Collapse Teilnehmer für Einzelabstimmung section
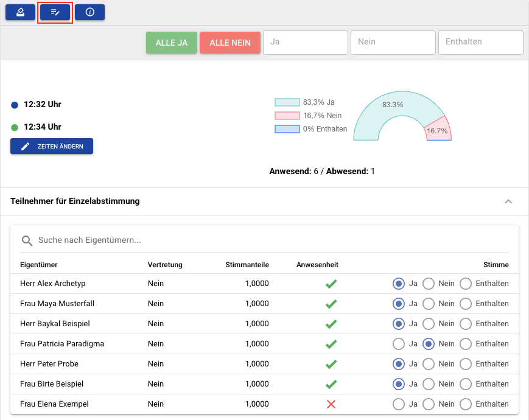The width and height of the screenshot is (529, 420). coord(508,201)
